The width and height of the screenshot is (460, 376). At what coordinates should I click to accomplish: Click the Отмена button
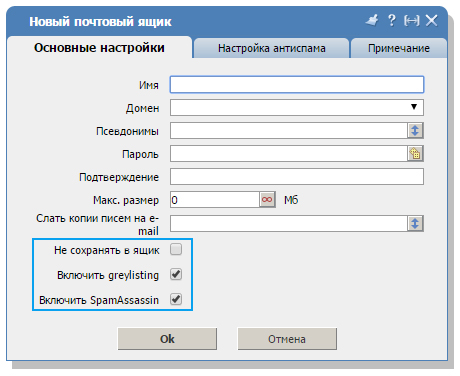pos(287,339)
